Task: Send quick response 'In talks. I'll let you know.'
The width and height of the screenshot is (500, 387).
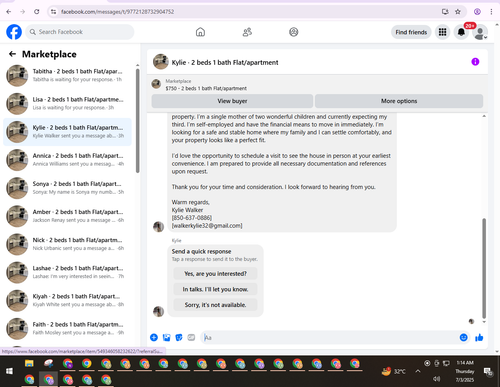Action: click(x=215, y=289)
